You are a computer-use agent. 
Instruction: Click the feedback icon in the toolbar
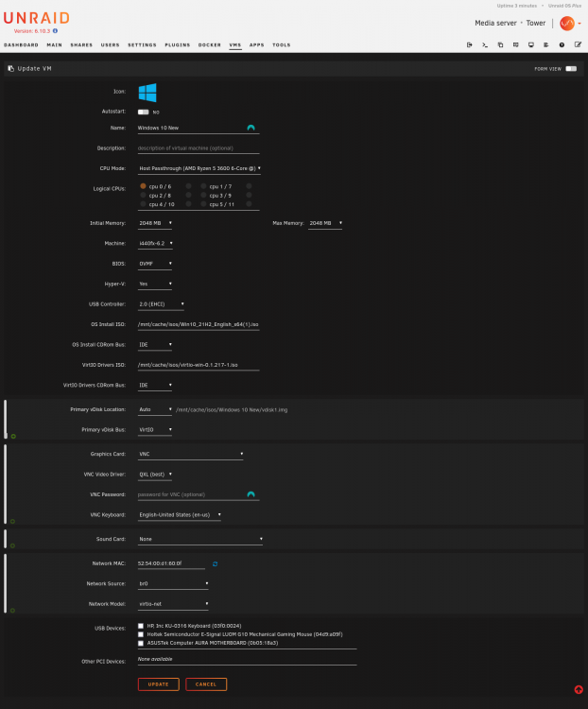515,44
